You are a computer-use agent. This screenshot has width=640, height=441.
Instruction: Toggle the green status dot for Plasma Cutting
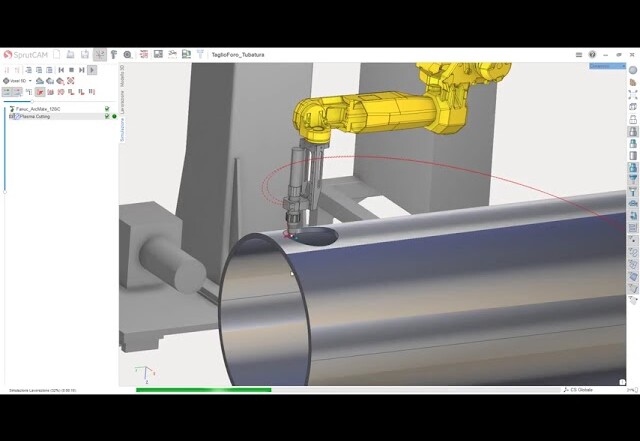[114, 116]
